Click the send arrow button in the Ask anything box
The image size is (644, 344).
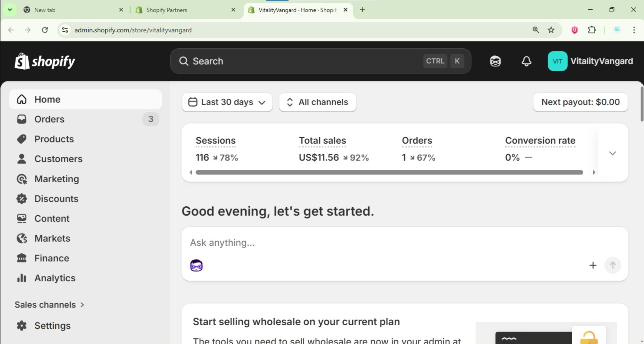pyautogui.click(x=612, y=265)
